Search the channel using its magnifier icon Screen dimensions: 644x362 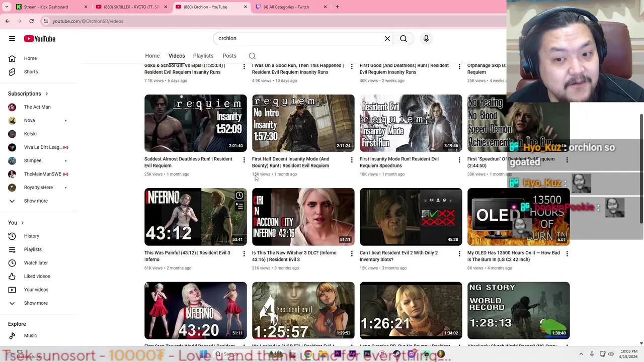coord(252,56)
